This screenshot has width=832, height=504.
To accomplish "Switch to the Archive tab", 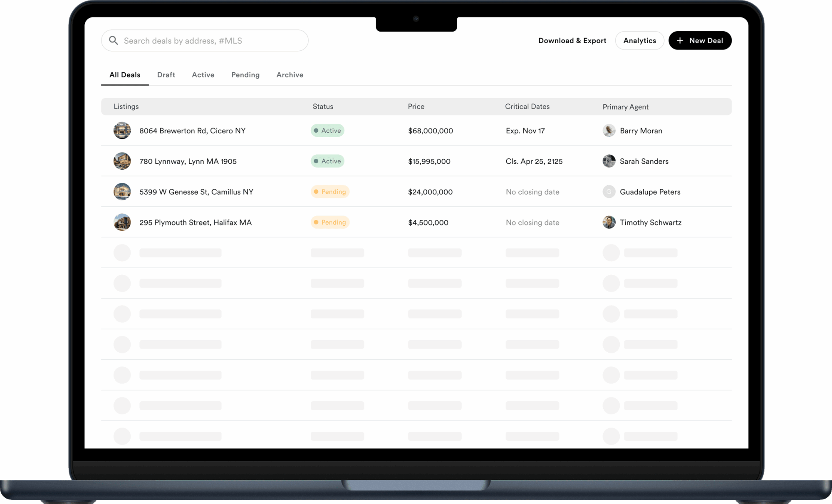I will click(290, 75).
